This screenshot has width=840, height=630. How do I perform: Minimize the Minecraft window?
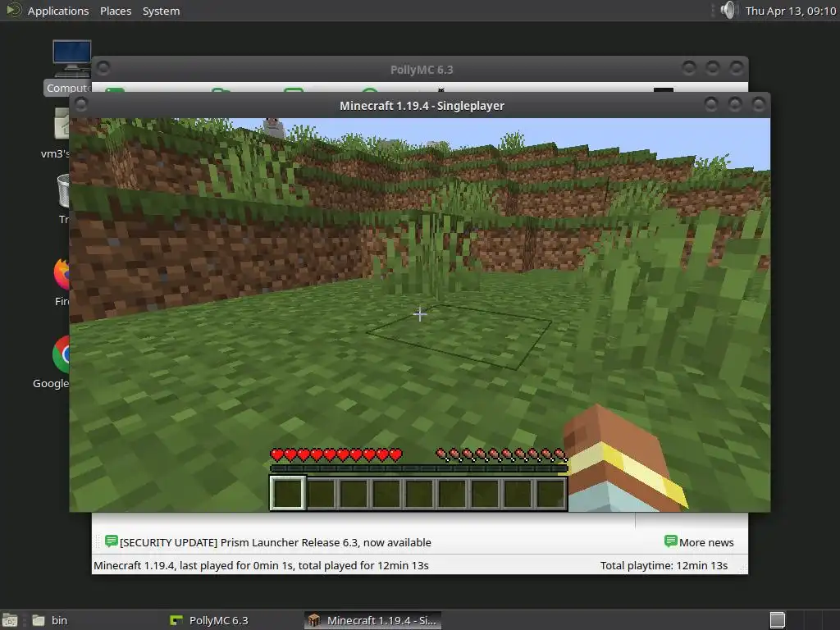[711, 104]
